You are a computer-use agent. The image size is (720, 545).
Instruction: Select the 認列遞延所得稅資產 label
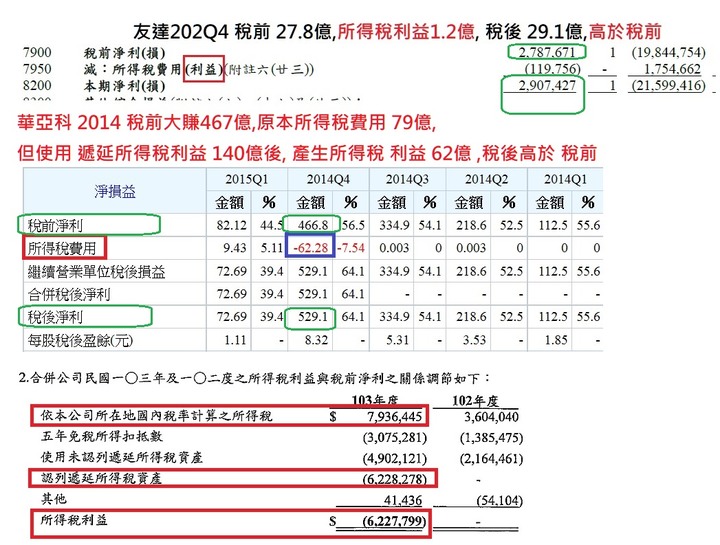point(101,478)
